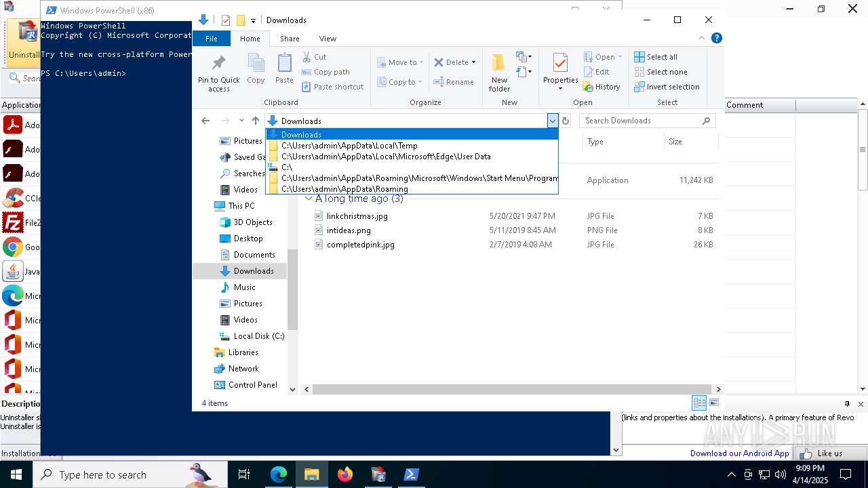Click Cut in the Clipboard group

(314, 57)
